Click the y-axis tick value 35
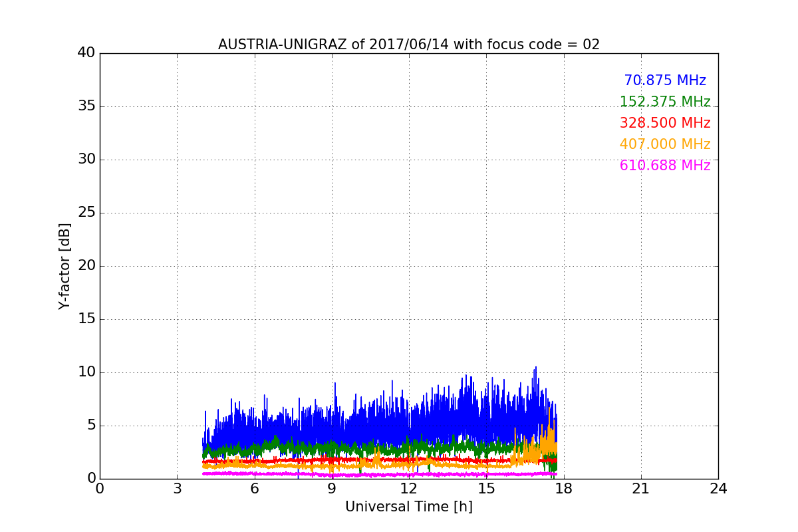 coord(86,106)
